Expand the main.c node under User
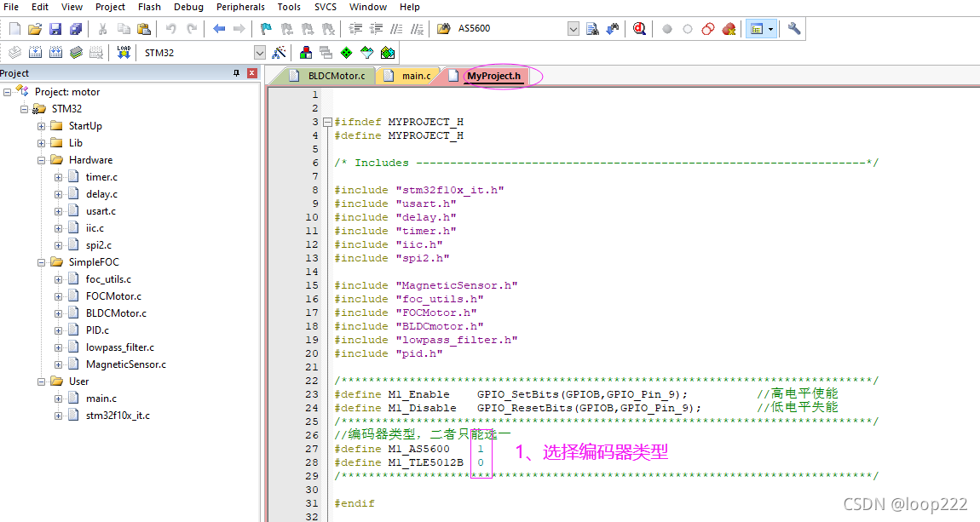The width and height of the screenshot is (980, 522). click(58, 399)
